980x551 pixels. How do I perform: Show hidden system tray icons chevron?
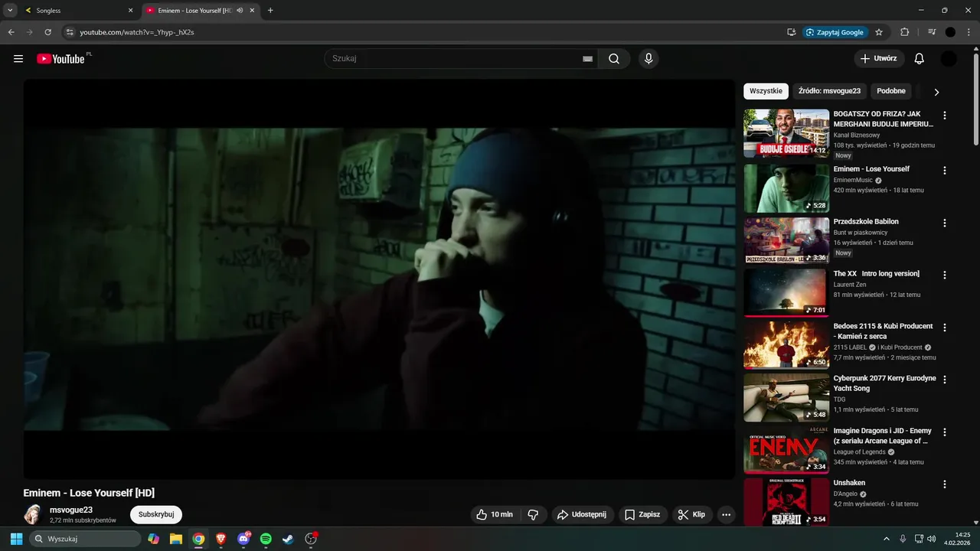point(887,539)
